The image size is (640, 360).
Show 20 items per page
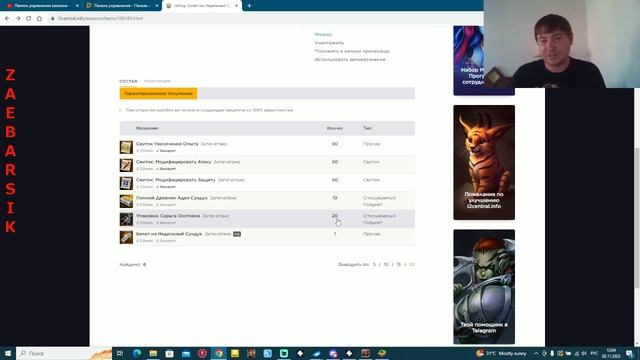(x=411, y=264)
